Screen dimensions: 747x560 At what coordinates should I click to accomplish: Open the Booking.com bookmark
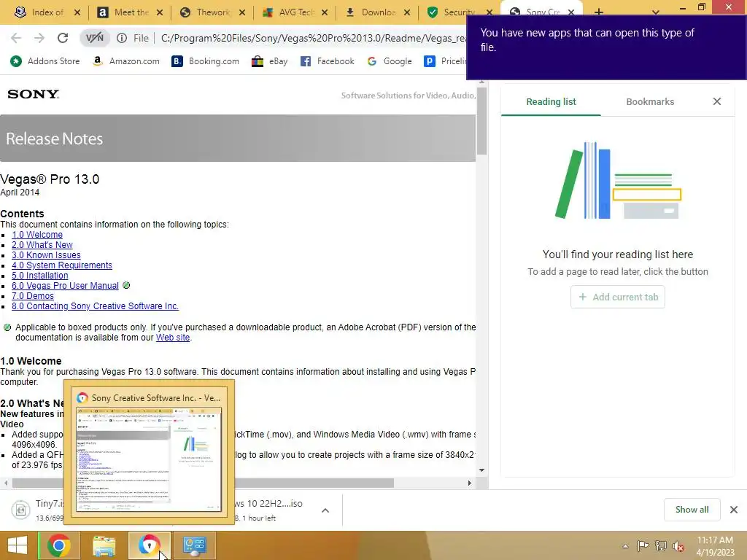(205, 61)
